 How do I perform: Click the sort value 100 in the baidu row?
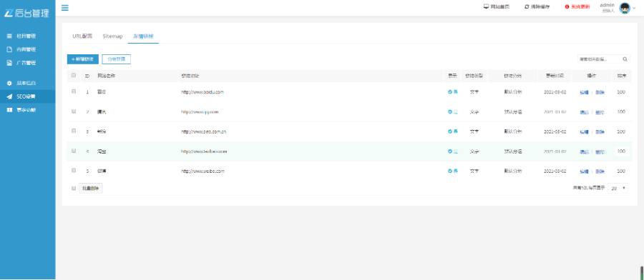pos(621,92)
